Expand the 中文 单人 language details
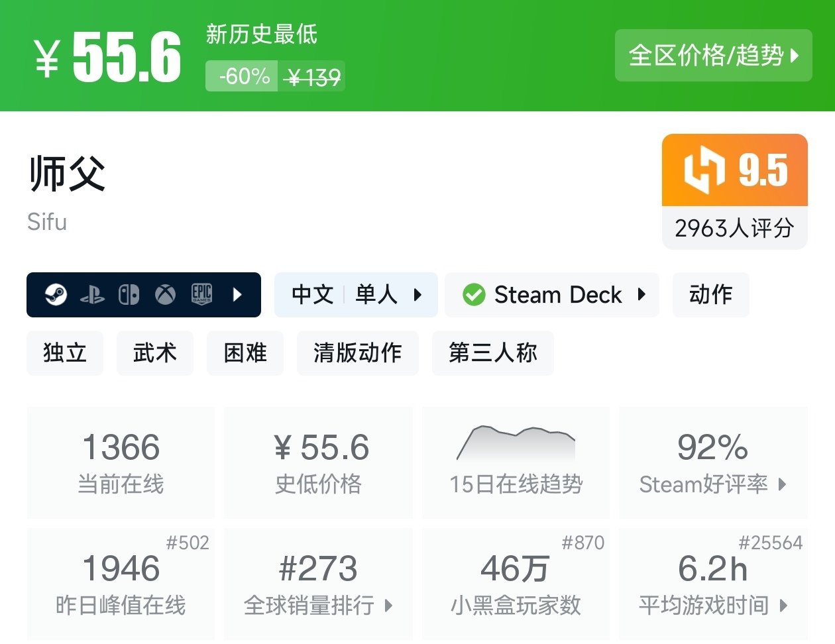The image size is (835, 644). point(417,295)
